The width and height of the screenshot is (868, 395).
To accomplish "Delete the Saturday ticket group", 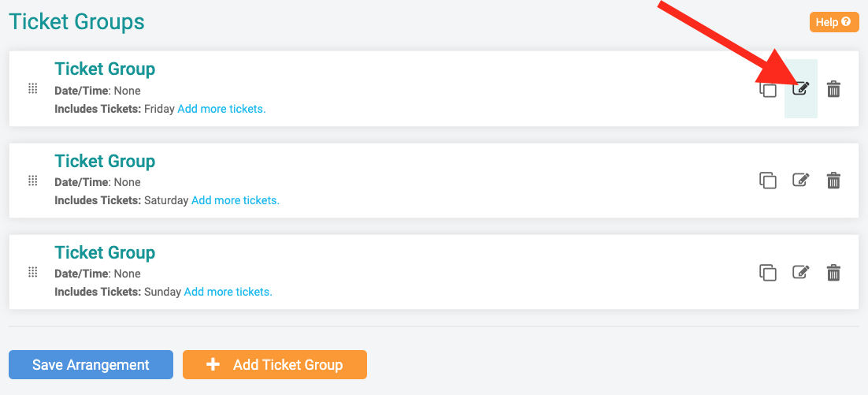I will coord(833,181).
